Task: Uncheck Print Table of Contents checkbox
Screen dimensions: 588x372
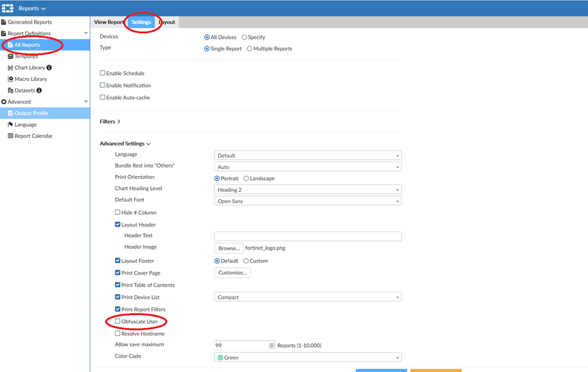Action: [117, 284]
